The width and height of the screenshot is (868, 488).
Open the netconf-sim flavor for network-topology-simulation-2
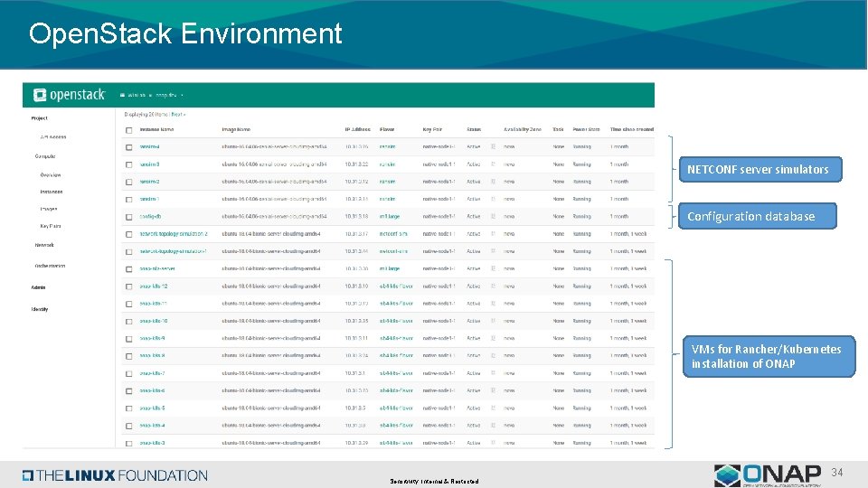393,234
